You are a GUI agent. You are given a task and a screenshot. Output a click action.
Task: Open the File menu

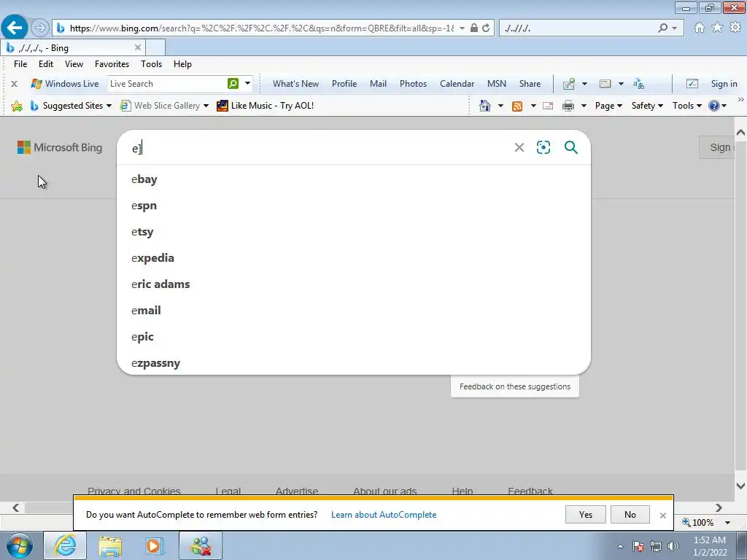[x=20, y=64]
